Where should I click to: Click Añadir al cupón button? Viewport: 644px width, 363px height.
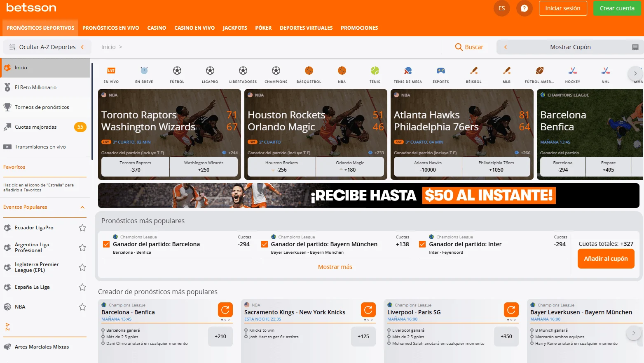point(606,259)
